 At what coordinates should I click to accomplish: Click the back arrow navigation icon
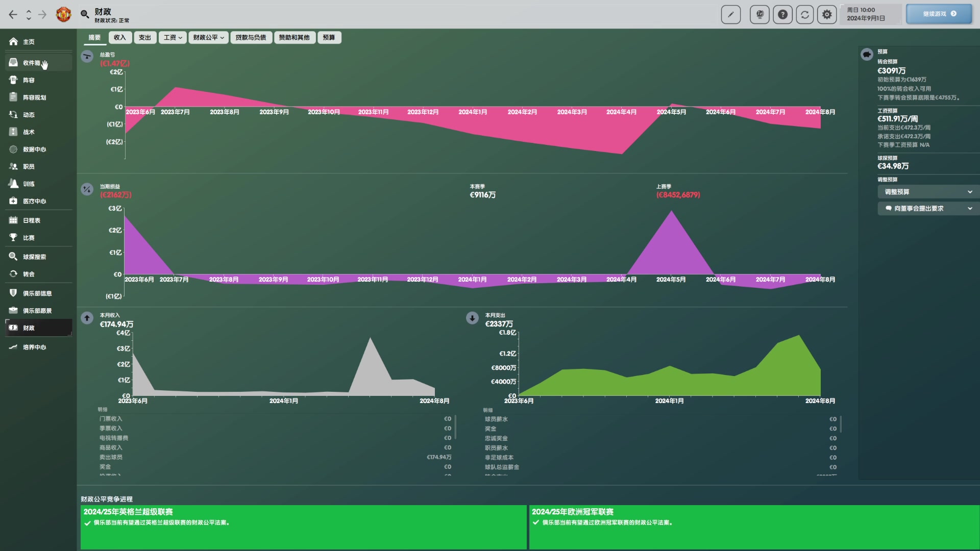click(x=13, y=14)
